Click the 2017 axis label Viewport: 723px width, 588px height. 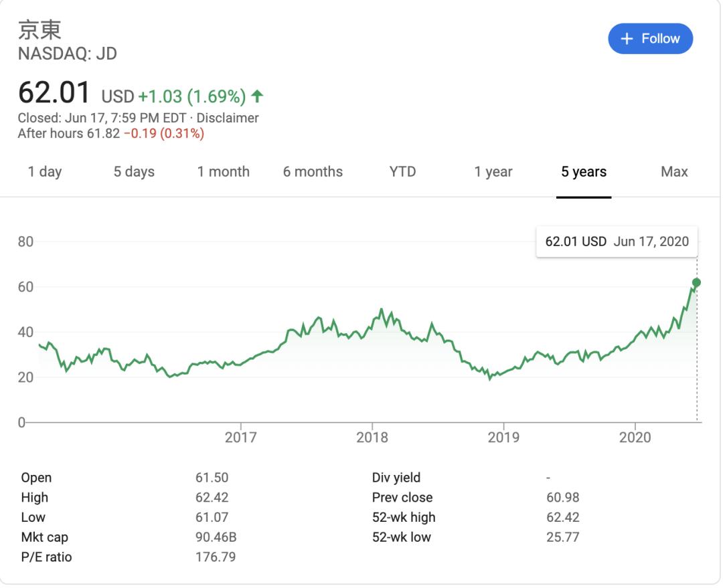(241, 437)
